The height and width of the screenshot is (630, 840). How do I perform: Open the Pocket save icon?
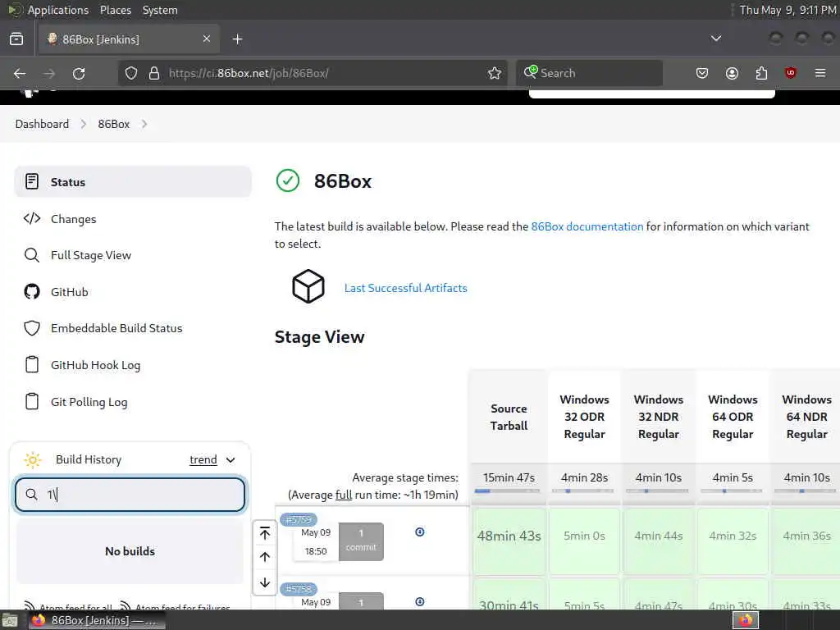coord(702,73)
